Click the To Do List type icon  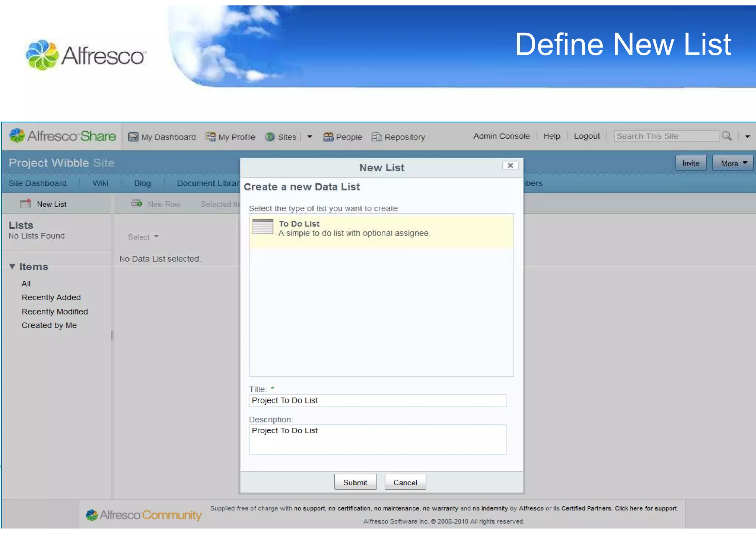[x=263, y=227]
